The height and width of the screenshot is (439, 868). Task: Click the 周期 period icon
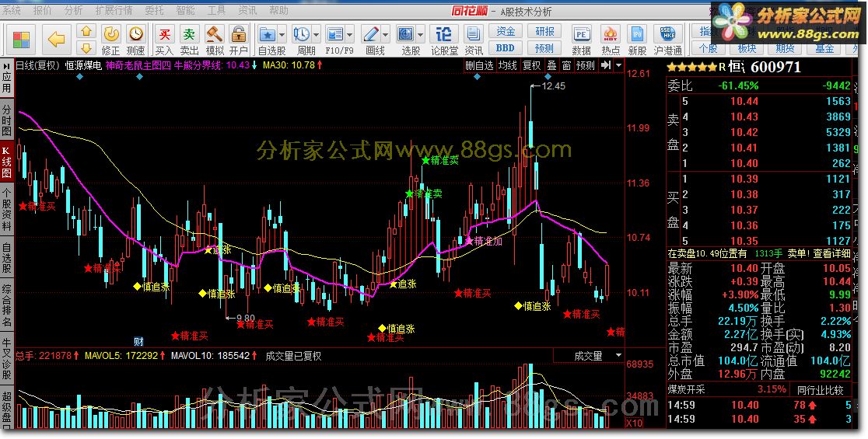(x=302, y=34)
